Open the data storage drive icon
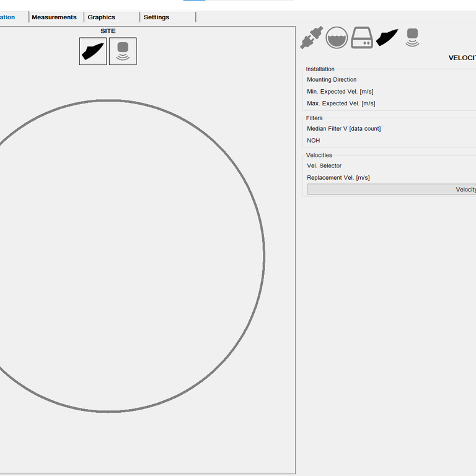 coord(361,38)
